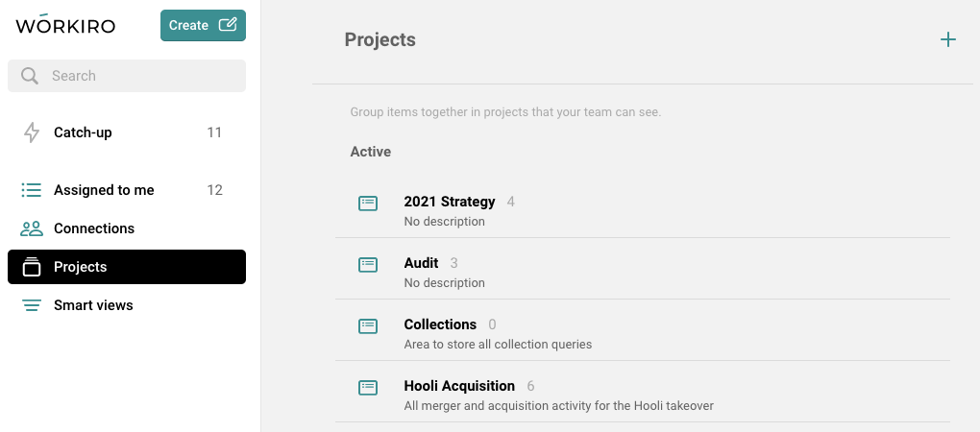Open the Hooli Acquisition project
The image size is (980, 432).
pos(459,386)
